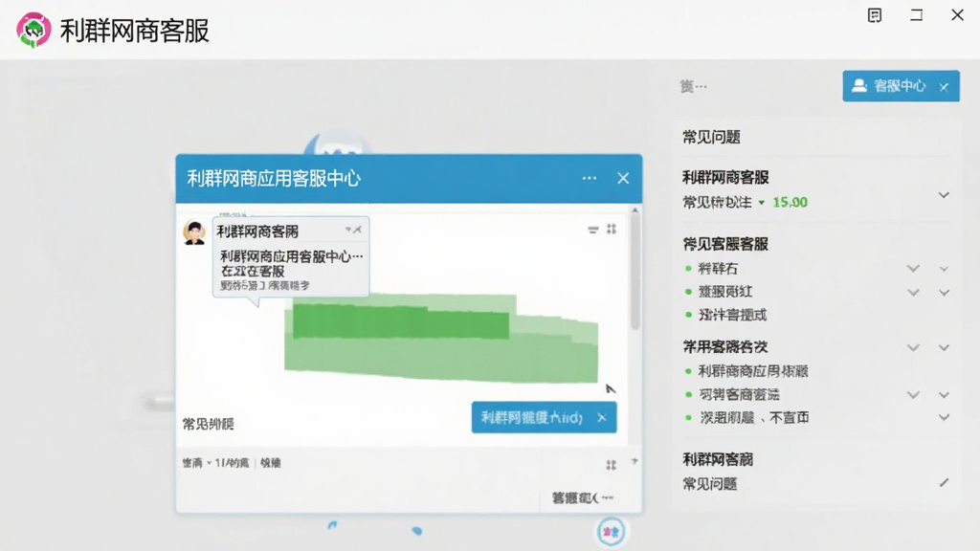Select the 利群网商客服 side panel entry

coord(725,177)
